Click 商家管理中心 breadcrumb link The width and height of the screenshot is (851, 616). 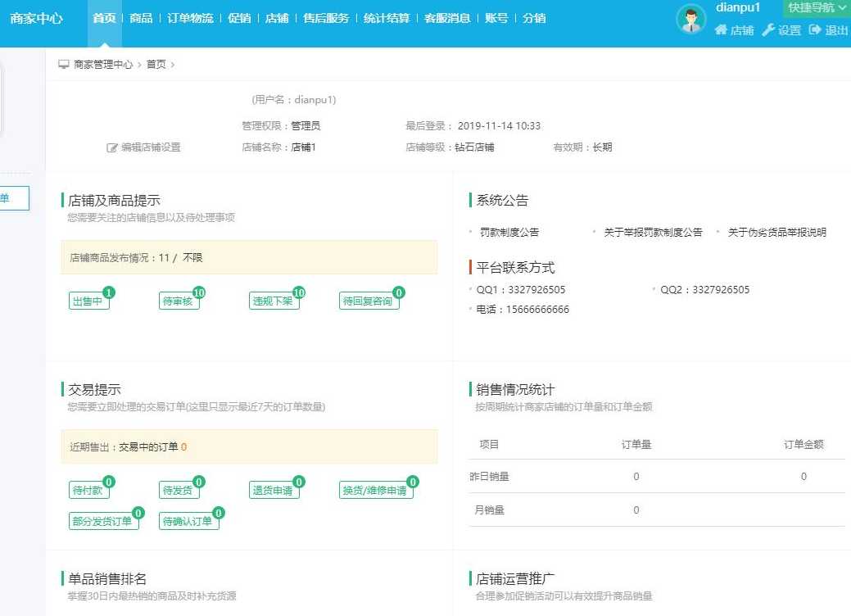coord(103,65)
